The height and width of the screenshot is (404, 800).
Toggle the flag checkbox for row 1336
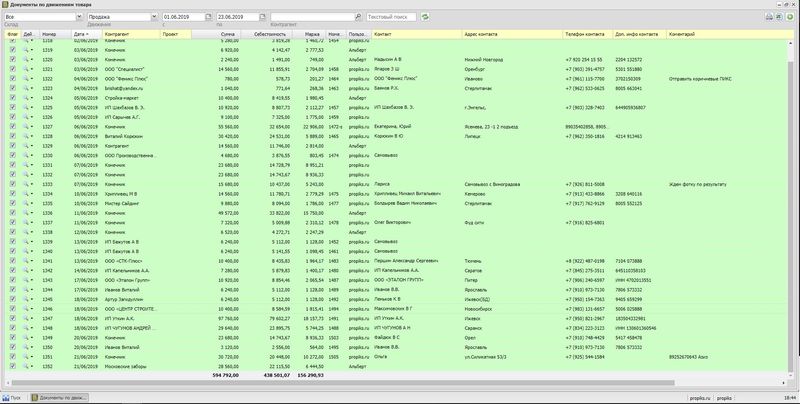pos(13,213)
